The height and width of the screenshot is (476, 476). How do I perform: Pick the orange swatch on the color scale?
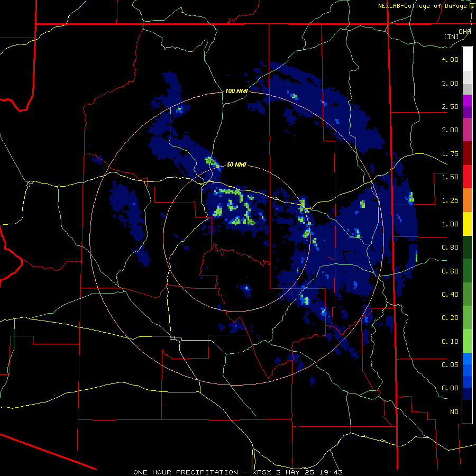pyautogui.click(x=467, y=200)
